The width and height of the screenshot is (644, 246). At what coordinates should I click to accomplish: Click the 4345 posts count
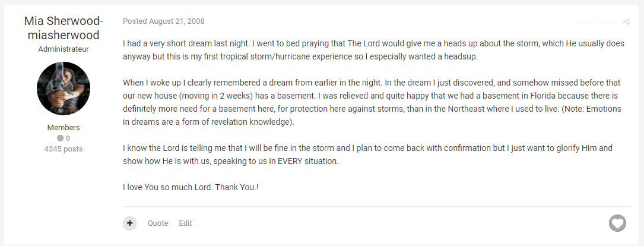tap(64, 149)
